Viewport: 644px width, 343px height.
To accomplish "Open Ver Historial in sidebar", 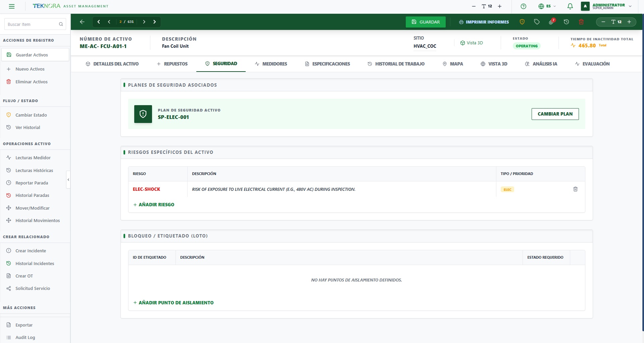I will tap(35, 127).
